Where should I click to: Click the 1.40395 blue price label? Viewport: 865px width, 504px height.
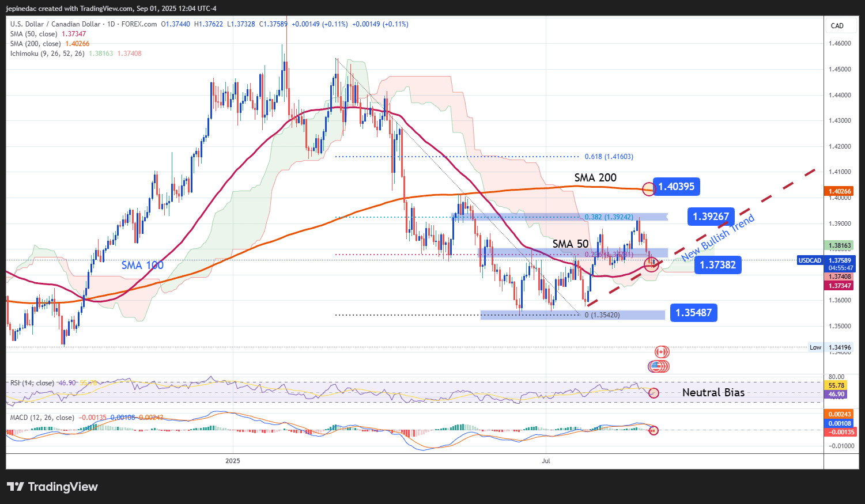point(676,187)
